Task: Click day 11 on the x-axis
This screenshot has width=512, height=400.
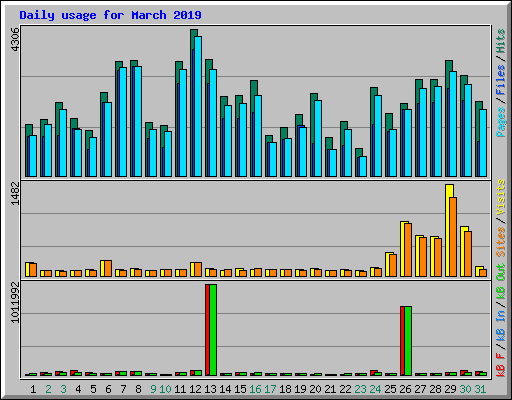Action: [x=180, y=389]
